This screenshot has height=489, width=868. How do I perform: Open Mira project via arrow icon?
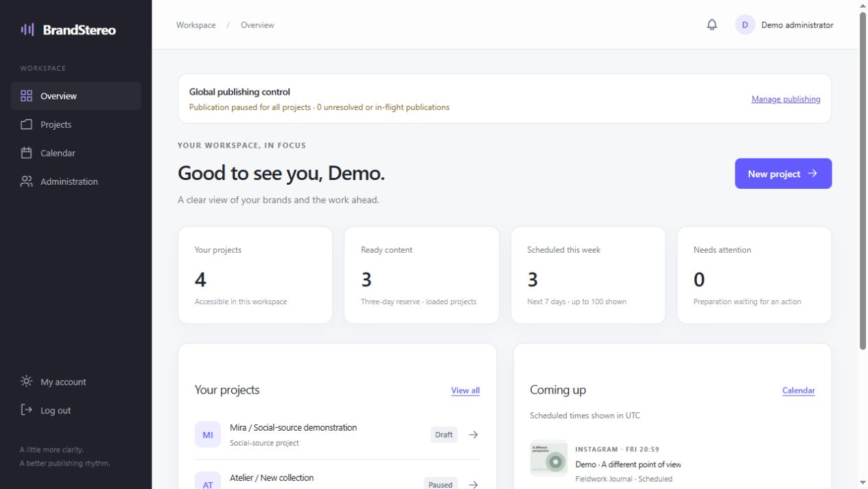coord(473,435)
